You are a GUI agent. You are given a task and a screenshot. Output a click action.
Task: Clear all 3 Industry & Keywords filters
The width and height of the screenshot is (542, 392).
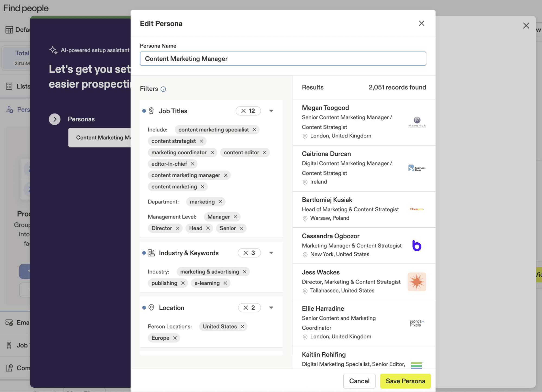[x=246, y=253]
